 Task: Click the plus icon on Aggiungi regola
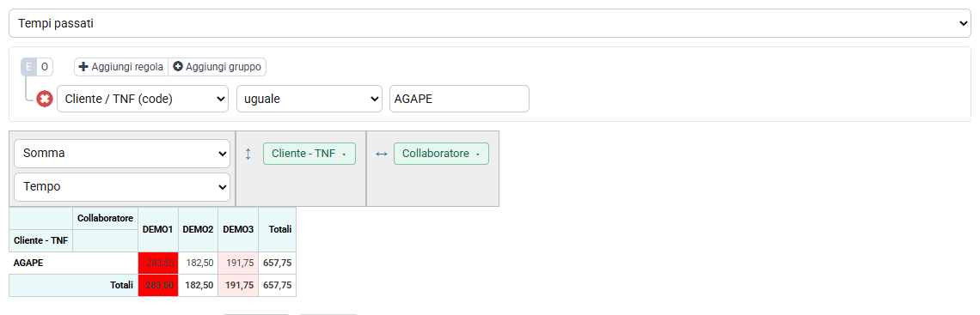coord(83,67)
